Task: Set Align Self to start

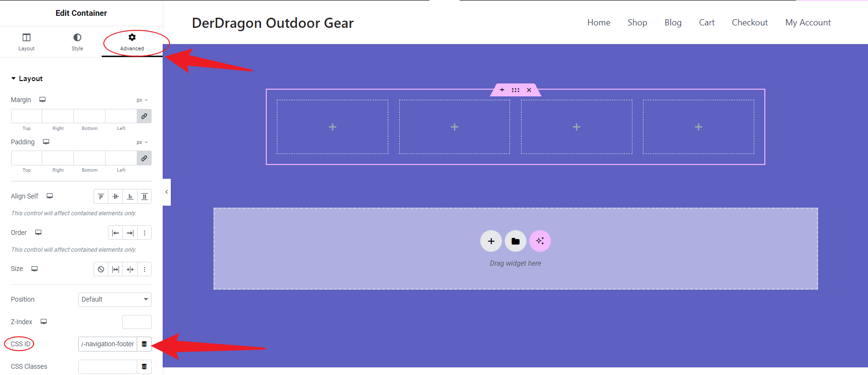Action: 101,197
